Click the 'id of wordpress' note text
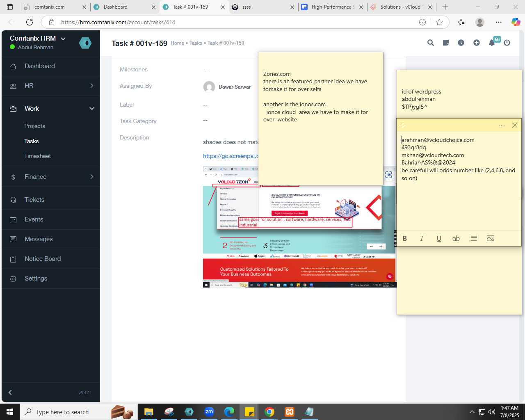Screen dimensions: 525x420 coord(422,91)
